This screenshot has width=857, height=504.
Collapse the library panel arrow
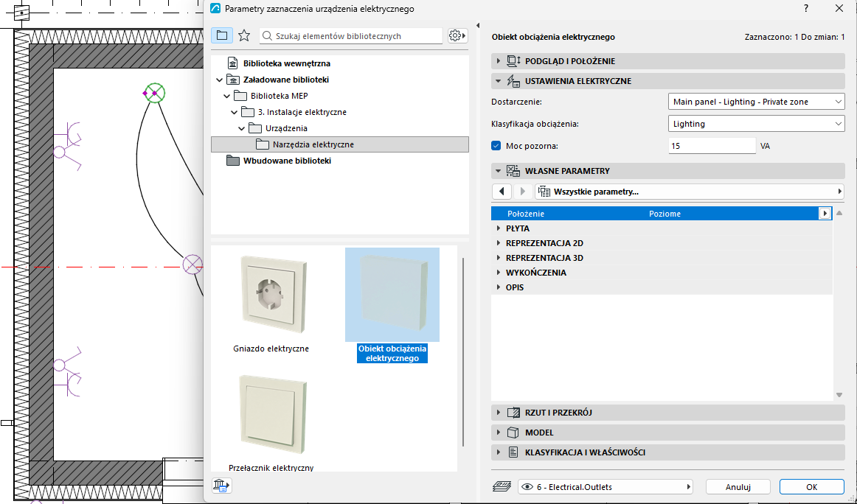pyautogui.click(x=478, y=26)
